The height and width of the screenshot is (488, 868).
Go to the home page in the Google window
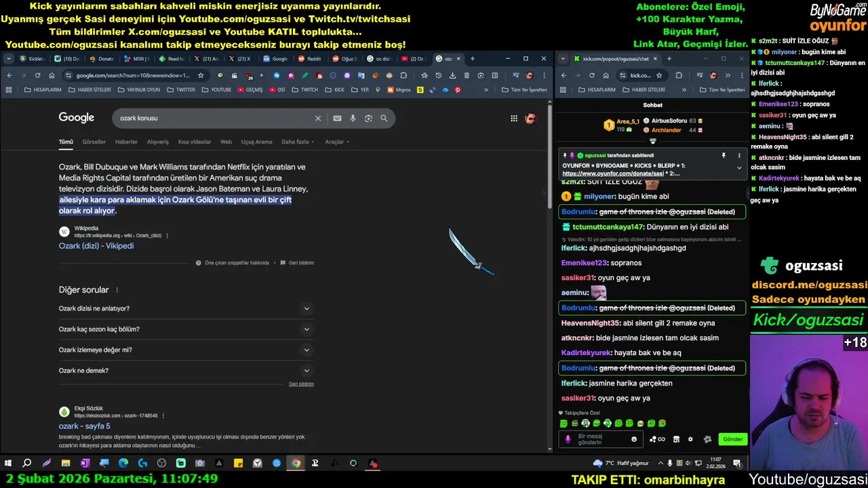pyautogui.click(x=52, y=75)
